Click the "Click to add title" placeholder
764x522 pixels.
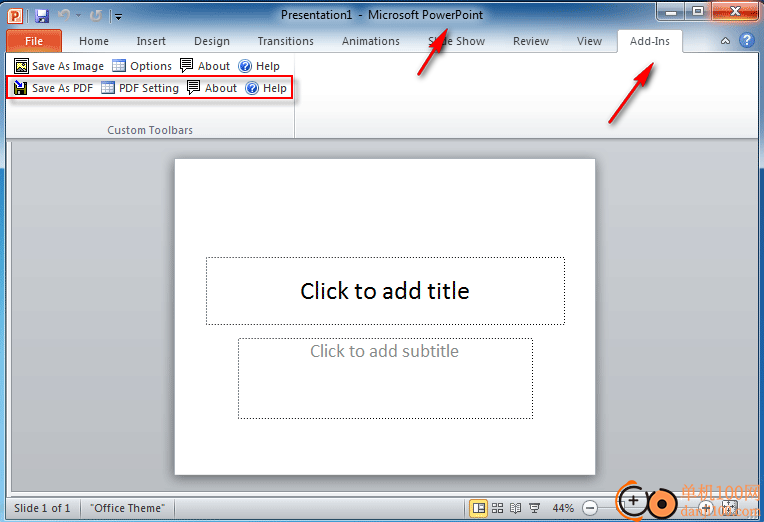(385, 291)
